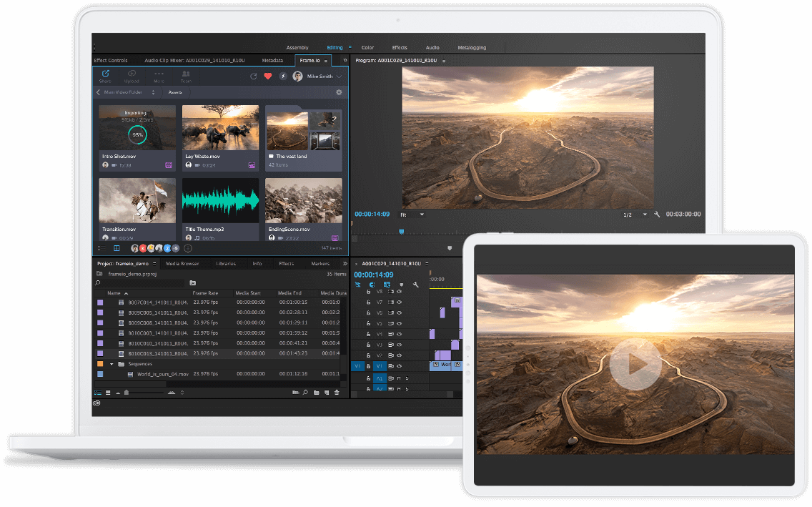812x507 pixels.
Task: Click the red heart favorite icon
Action: click(268, 77)
